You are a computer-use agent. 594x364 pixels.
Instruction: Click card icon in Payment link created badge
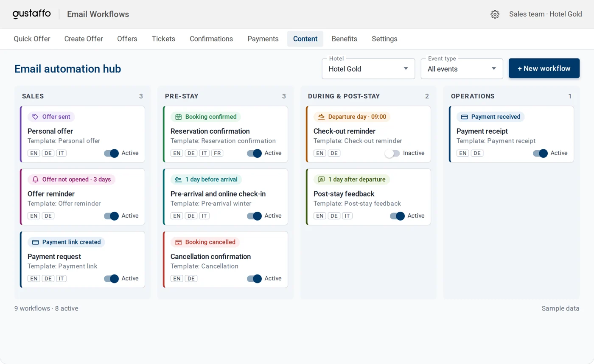coord(35,242)
